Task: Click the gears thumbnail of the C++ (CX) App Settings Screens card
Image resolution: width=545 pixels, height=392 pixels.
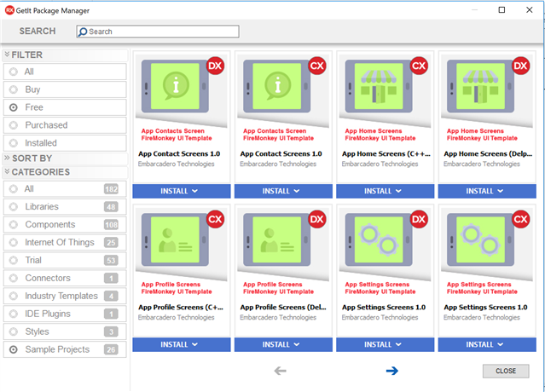Action: (x=481, y=239)
